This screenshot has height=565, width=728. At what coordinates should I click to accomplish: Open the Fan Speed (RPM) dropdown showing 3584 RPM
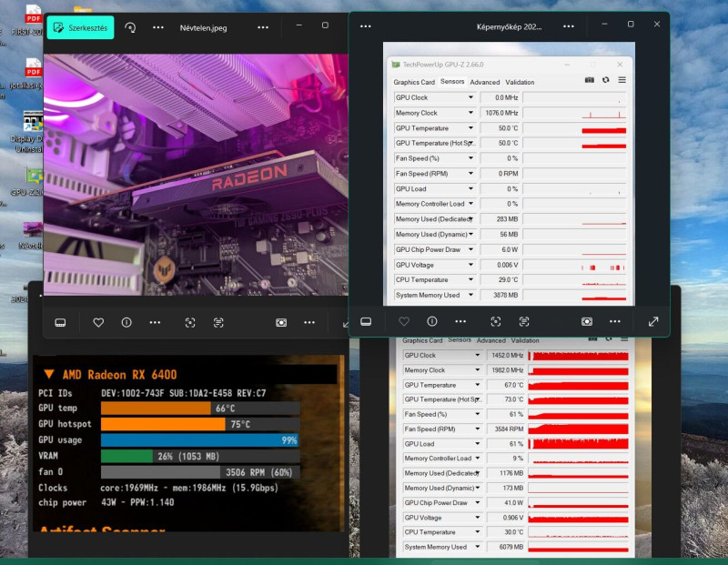coord(477,429)
